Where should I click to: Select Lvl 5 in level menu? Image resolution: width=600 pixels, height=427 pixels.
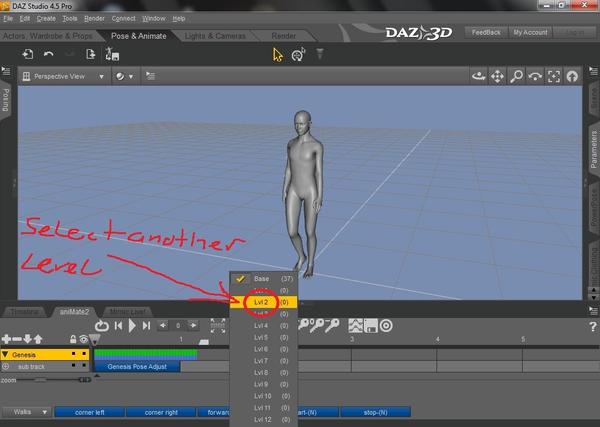point(263,337)
